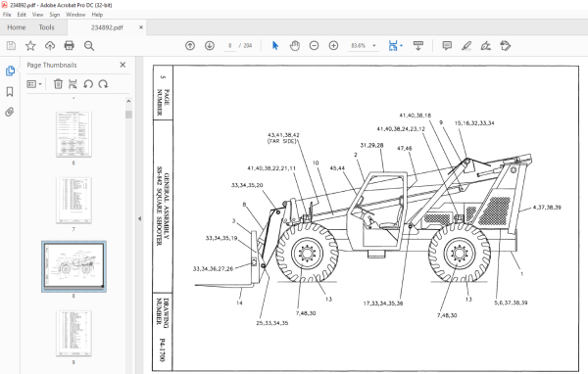588x374 pixels.
Task: Open the Add comment tool
Action: tap(447, 46)
